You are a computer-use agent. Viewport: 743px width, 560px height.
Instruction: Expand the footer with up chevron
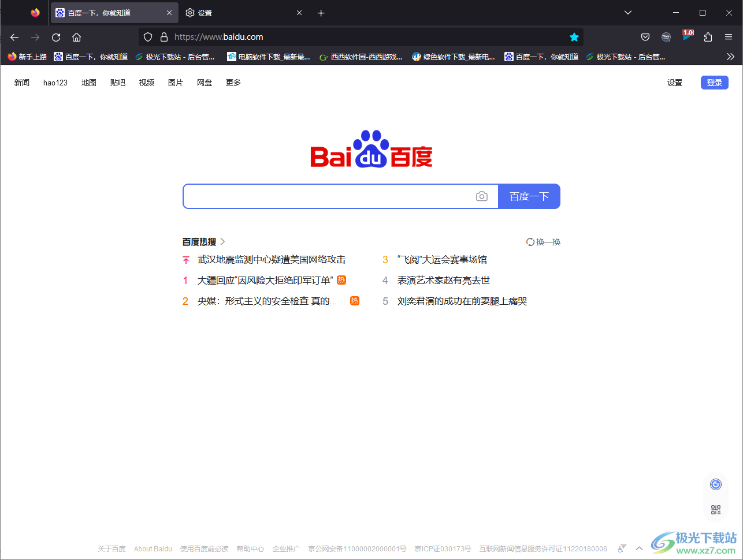(x=640, y=548)
